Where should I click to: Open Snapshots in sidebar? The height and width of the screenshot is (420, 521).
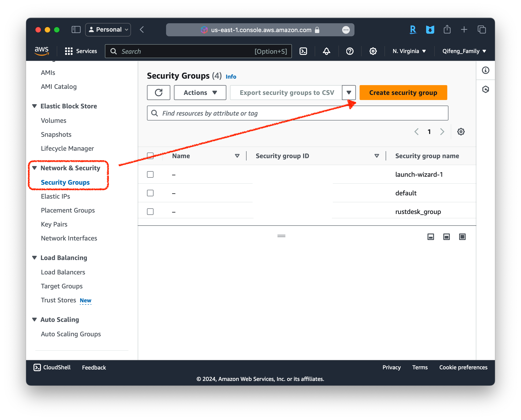click(56, 134)
